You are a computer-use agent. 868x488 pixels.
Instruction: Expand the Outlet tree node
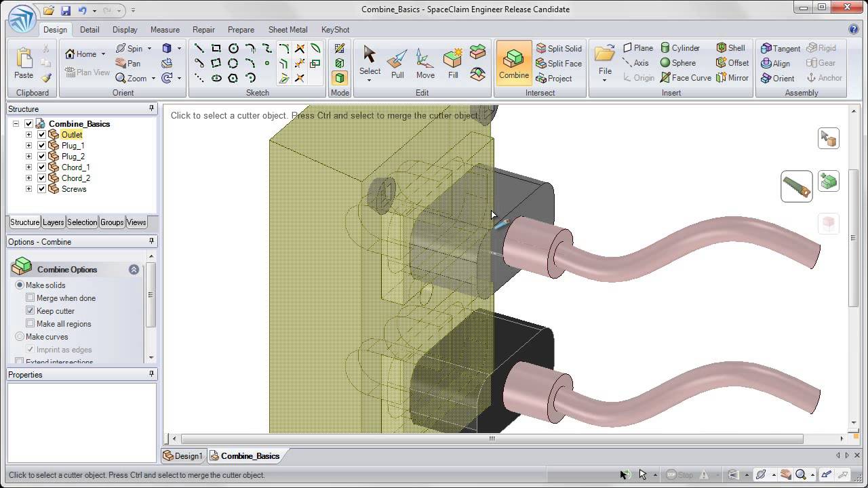coord(28,135)
